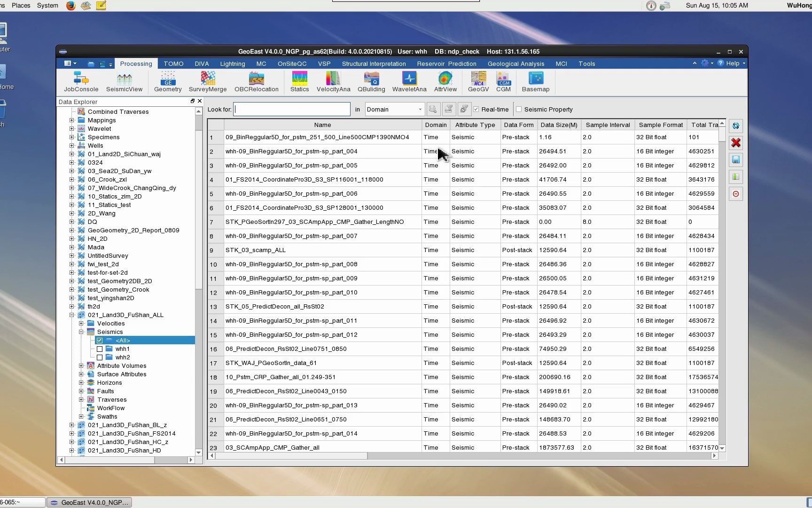Click the red X delete icon

(x=736, y=143)
